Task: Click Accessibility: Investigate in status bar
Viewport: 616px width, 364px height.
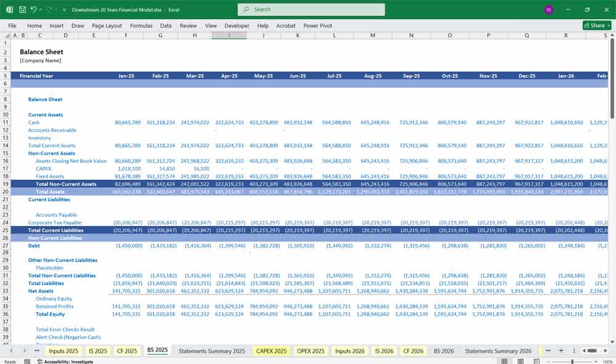Action: point(68,362)
